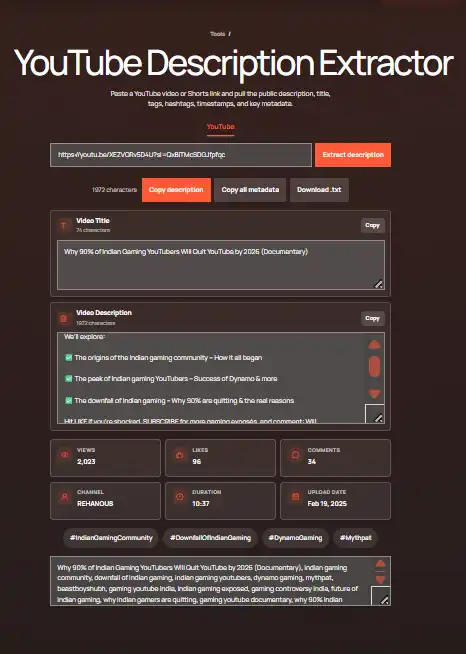Click the likes count 96

click(196, 462)
